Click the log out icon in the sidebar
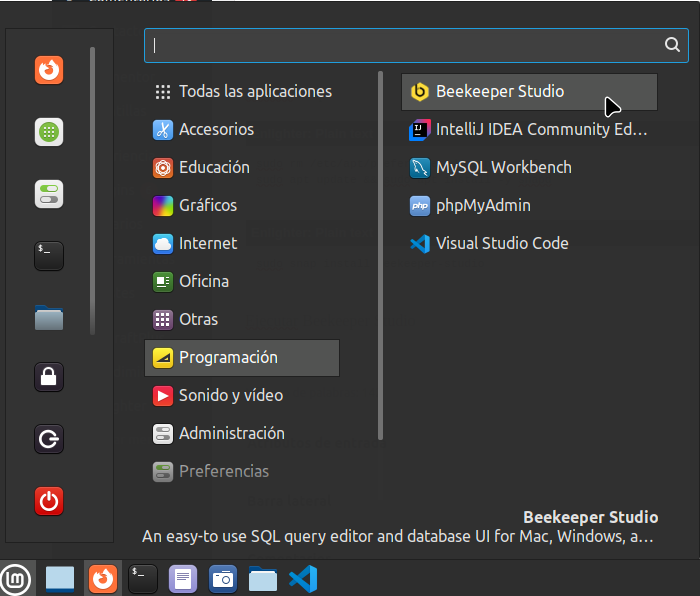The image size is (700, 596). click(49, 439)
